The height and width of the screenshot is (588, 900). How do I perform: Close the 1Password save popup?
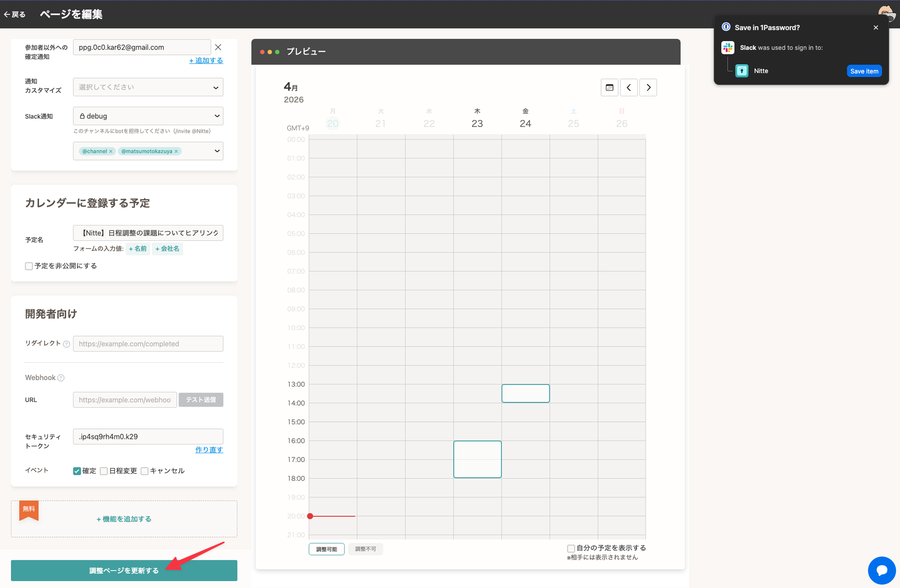[x=876, y=27]
